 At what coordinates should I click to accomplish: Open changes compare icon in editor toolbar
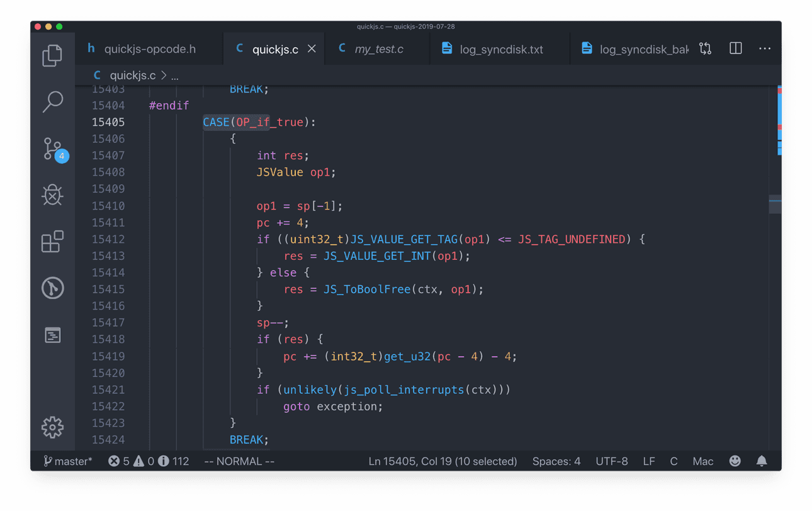(x=705, y=48)
